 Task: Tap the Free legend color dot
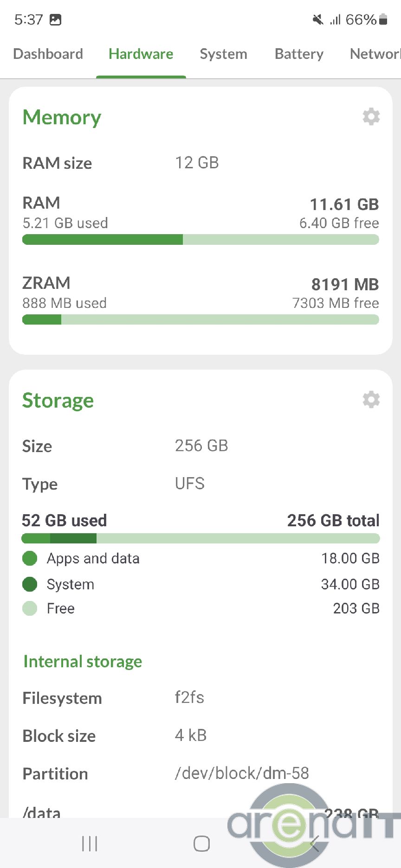pos(30,608)
